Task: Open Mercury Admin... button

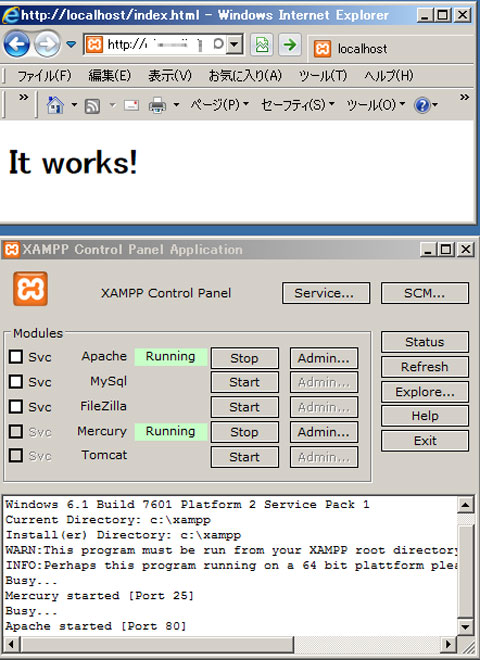Action: 324,432
